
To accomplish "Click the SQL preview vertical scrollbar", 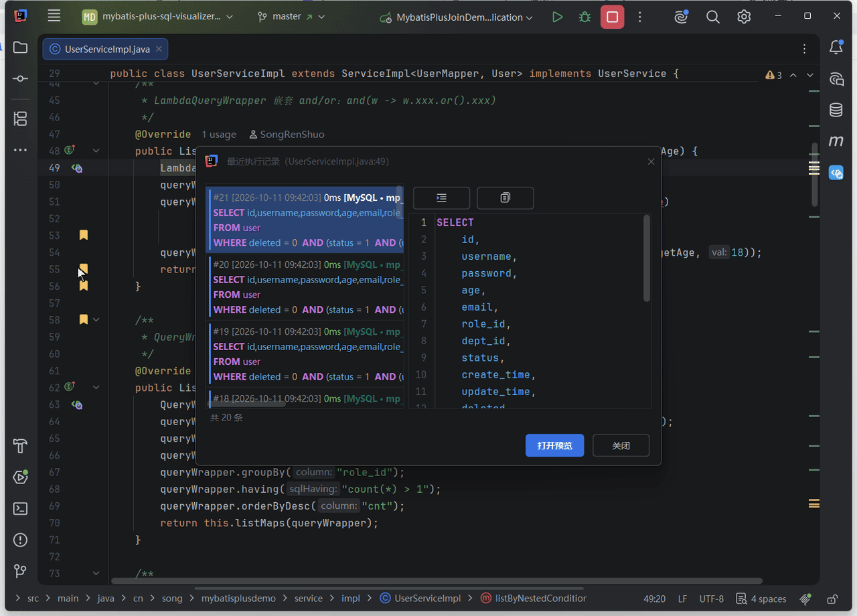I will pos(647,258).
